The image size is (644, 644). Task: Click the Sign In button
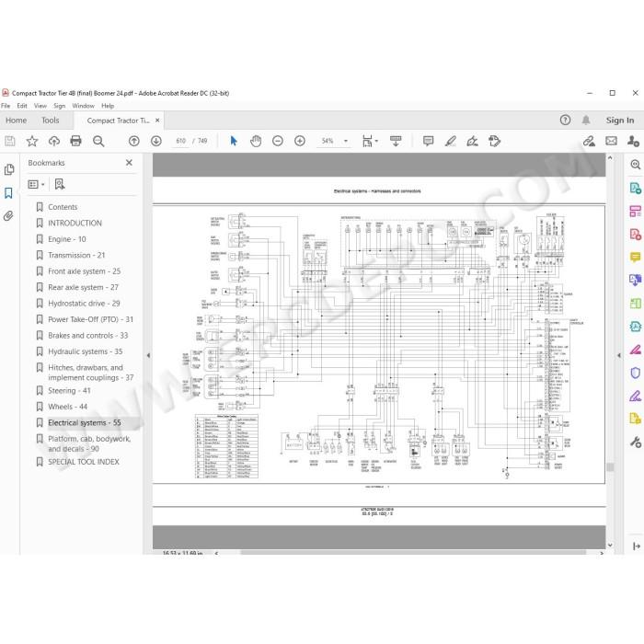pos(620,121)
